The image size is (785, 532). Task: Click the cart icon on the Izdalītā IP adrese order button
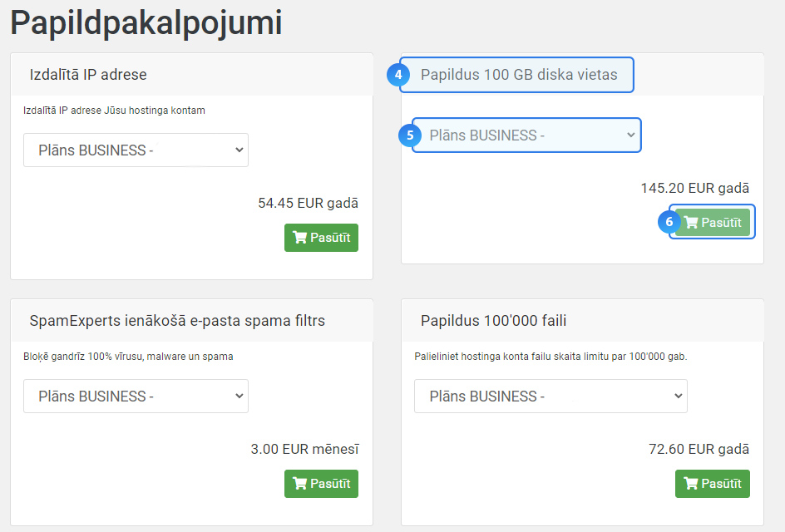coord(300,238)
